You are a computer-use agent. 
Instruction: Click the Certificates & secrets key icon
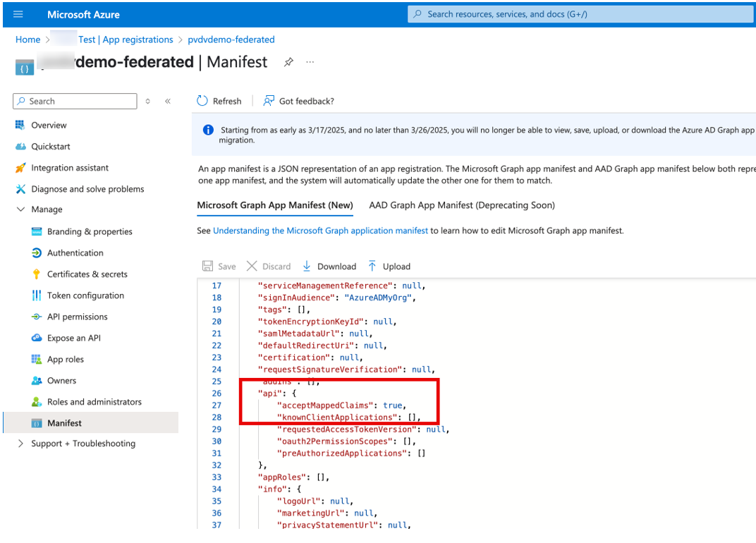tap(37, 274)
